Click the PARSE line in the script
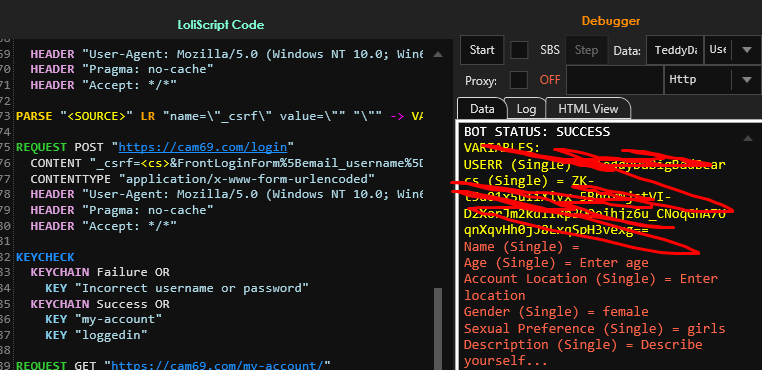Screen dimensions: 762x370 pos(220,116)
